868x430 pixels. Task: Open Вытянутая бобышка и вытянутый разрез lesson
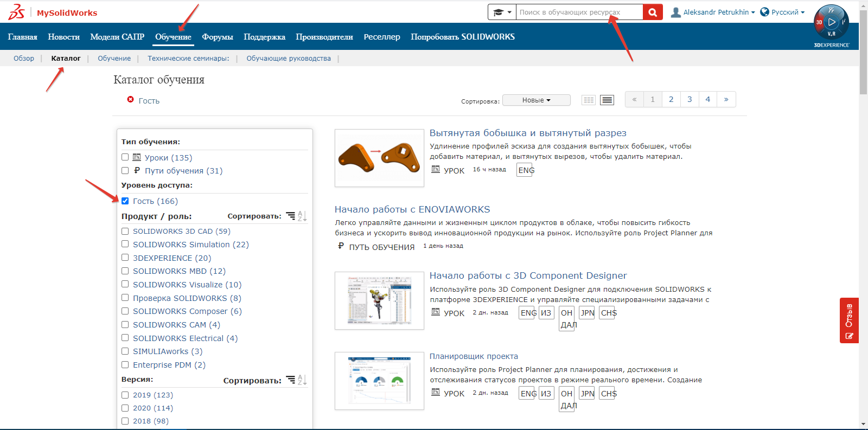click(528, 133)
